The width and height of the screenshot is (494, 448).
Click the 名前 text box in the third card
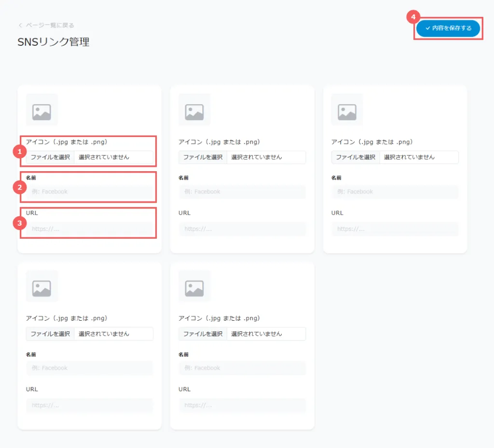tap(395, 192)
